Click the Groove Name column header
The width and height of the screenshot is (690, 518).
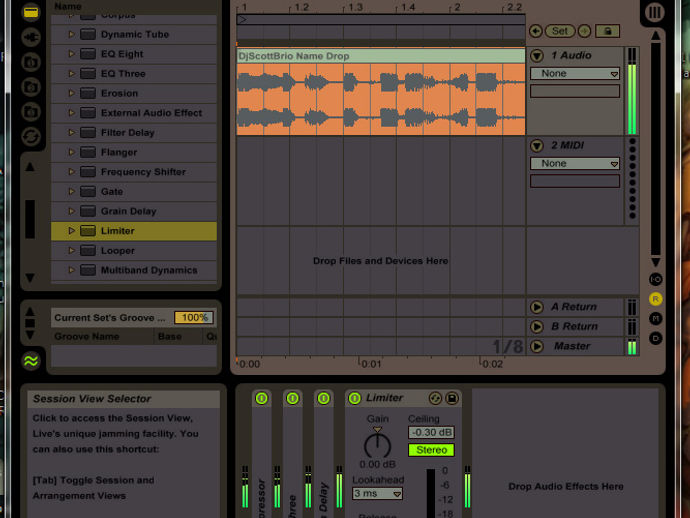pos(102,336)
